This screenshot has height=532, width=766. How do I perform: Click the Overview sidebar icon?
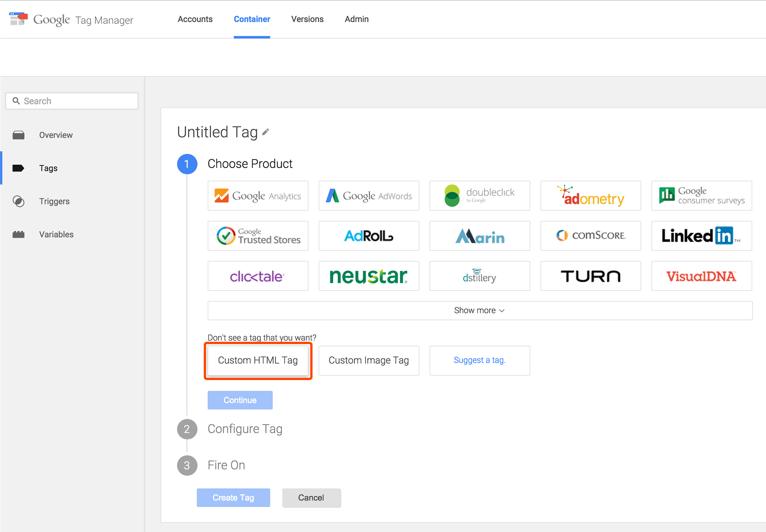18,135
